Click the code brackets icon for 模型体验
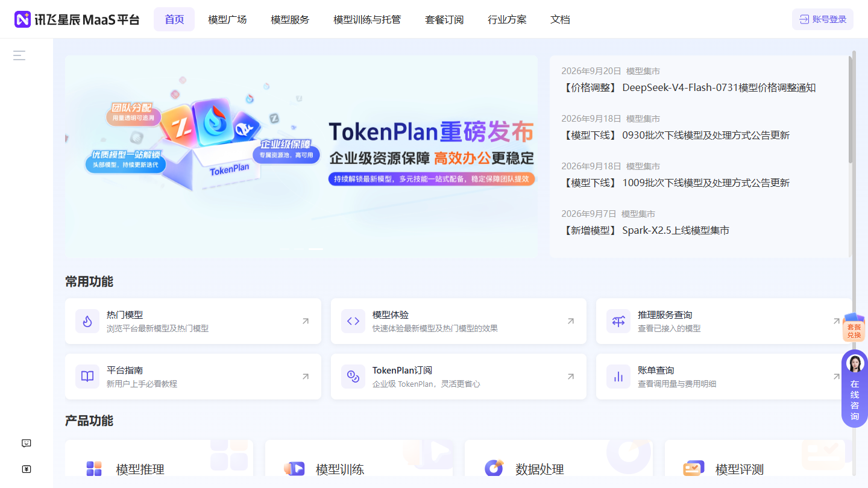This screenshot has height=488, width=868. [x=353, y=321]
